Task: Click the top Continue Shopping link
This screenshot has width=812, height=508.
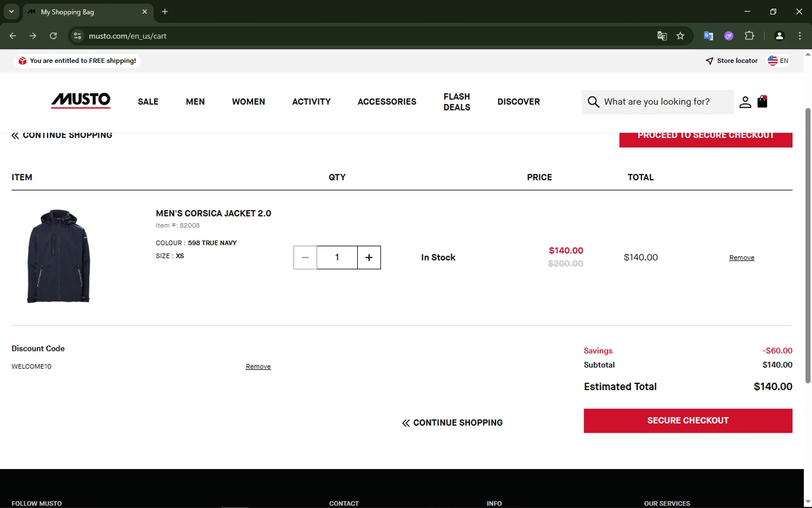Action: [x=62, y=135]
